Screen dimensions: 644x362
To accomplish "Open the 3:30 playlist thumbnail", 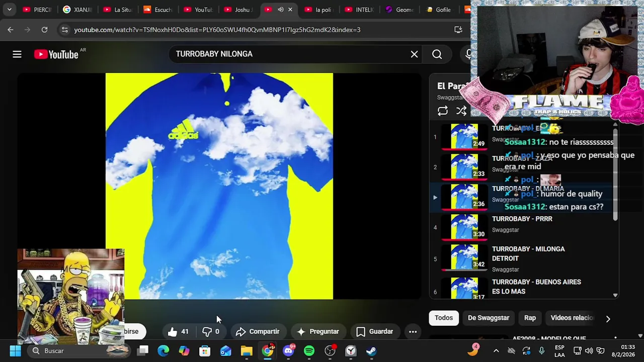I will click(464, 227).
